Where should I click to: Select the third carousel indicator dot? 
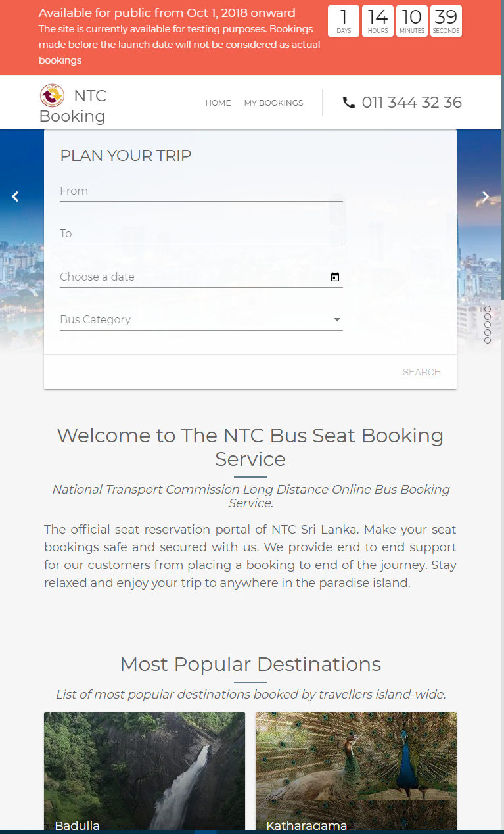pos(488,325)
